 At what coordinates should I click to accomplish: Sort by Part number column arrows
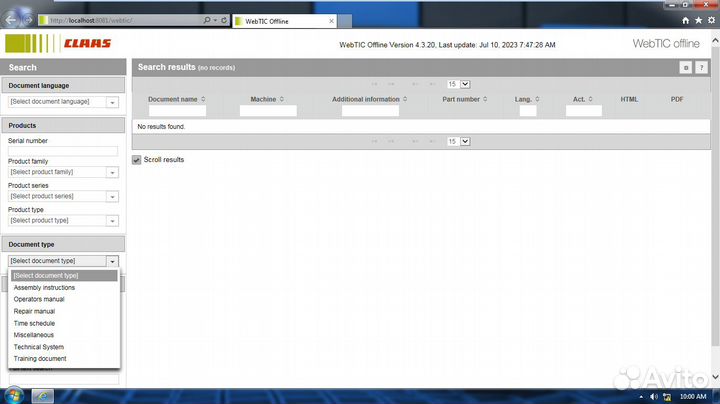pos(484,99)
